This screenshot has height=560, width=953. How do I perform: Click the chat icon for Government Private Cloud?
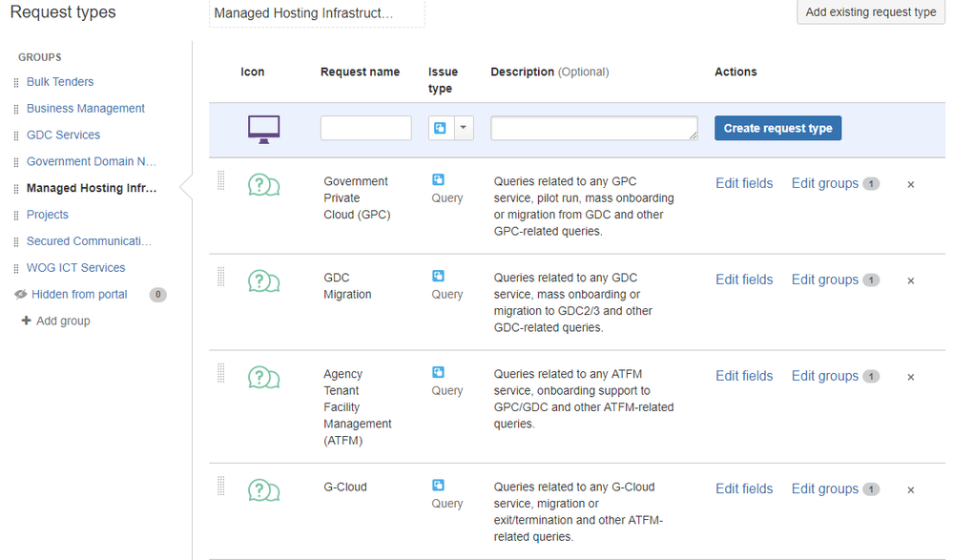coord(264,185)
